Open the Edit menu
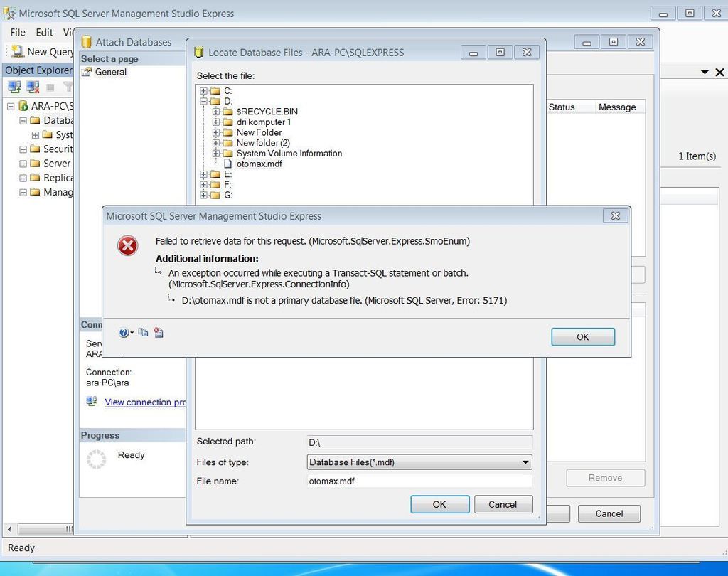Screen dimensions: 728x576 coord(44,33)
